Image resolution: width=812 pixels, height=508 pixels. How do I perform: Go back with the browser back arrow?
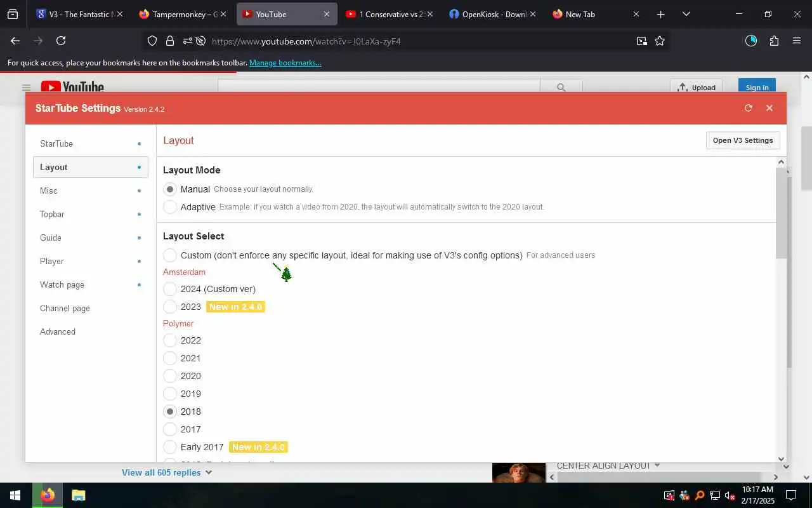[x=15, y=41]
